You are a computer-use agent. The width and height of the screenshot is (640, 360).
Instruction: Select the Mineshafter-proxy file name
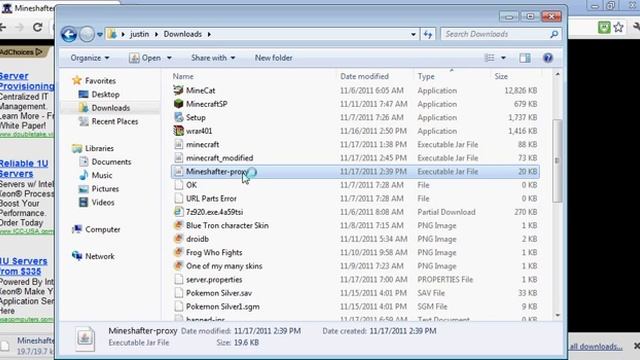point(216,171)
